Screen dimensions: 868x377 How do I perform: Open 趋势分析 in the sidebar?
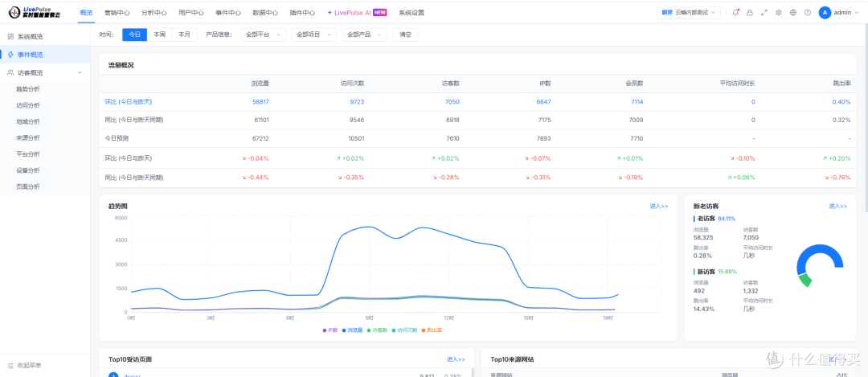point(27,89)
